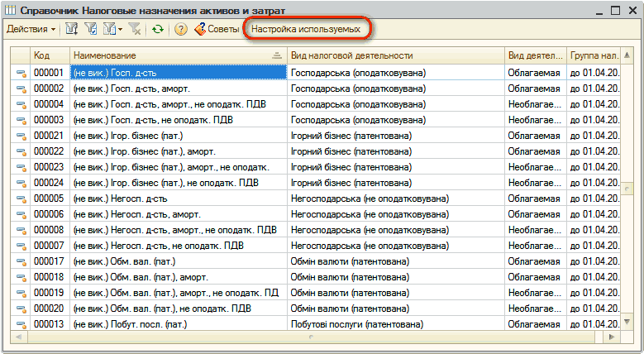This screenshot has height=354, width=644.
Task: Select the cell Обмін валюти (патентована) for 000017
Action: click(x=395, y=261)
